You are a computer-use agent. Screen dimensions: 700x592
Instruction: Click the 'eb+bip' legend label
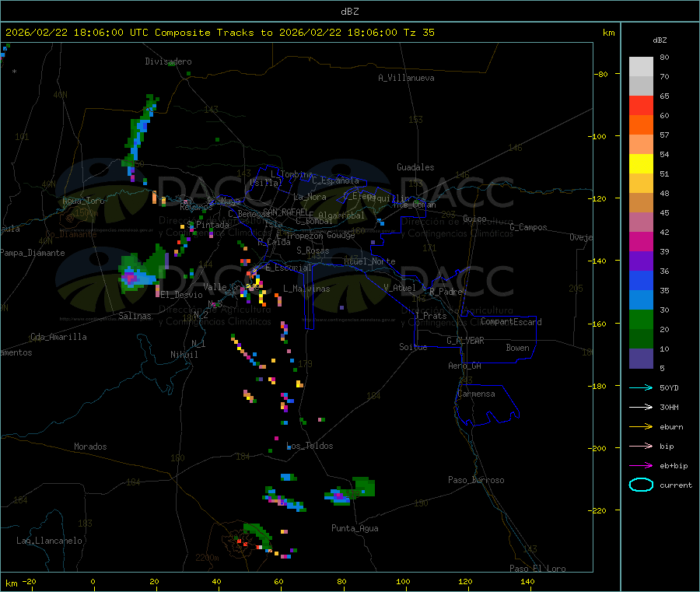[674, 466]
